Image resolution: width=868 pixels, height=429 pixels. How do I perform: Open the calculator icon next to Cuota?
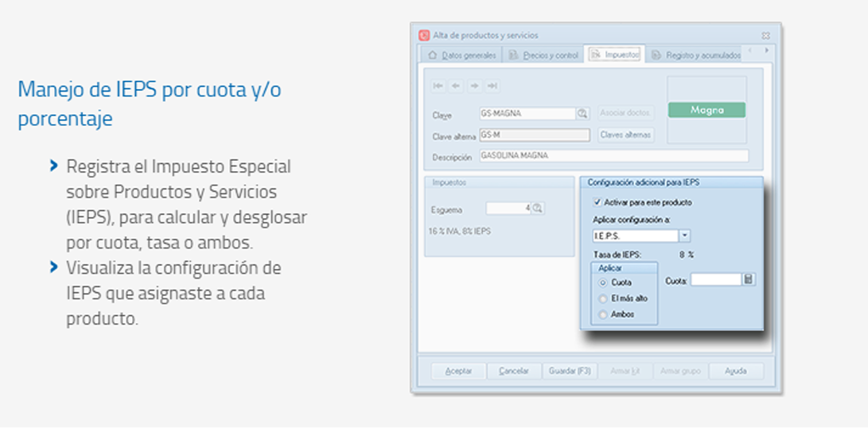(749, 279)
